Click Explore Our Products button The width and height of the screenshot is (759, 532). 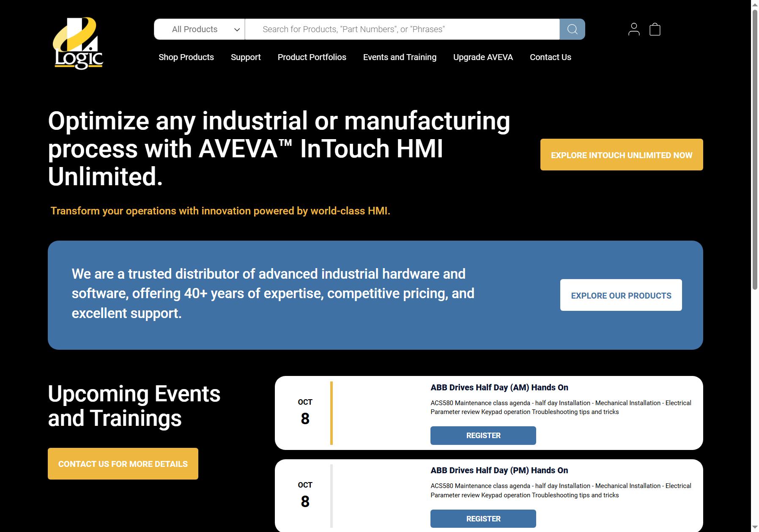621,295
